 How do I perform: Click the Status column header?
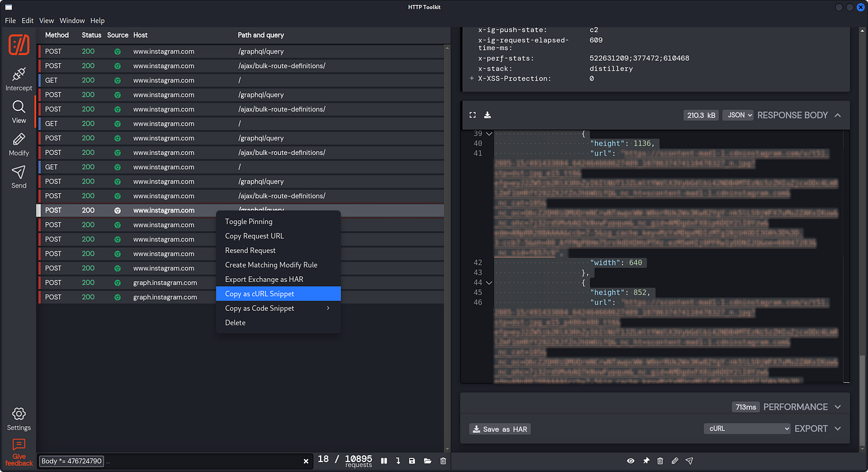tap(91, 35)
